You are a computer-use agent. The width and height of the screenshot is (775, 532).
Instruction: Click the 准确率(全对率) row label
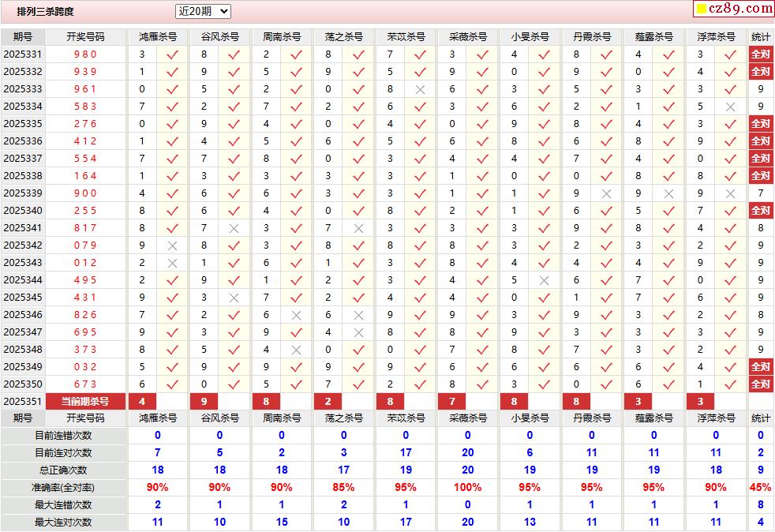click(63, 488)
